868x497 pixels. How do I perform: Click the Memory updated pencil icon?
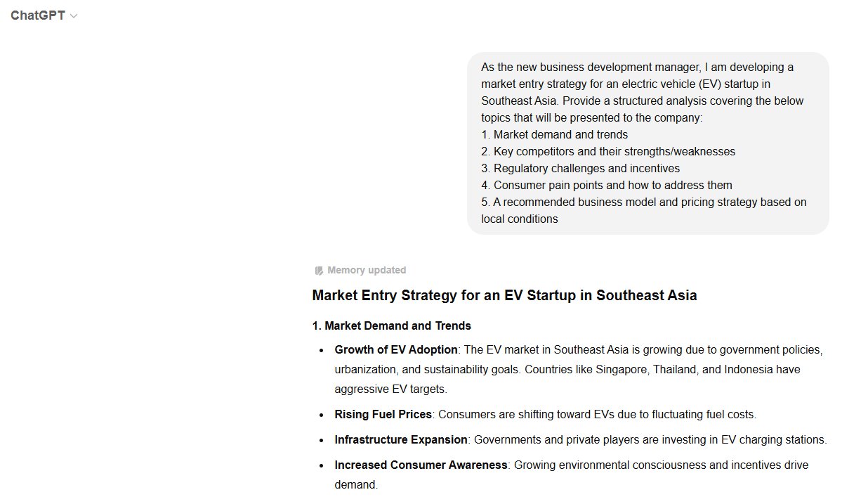point(319,271)
